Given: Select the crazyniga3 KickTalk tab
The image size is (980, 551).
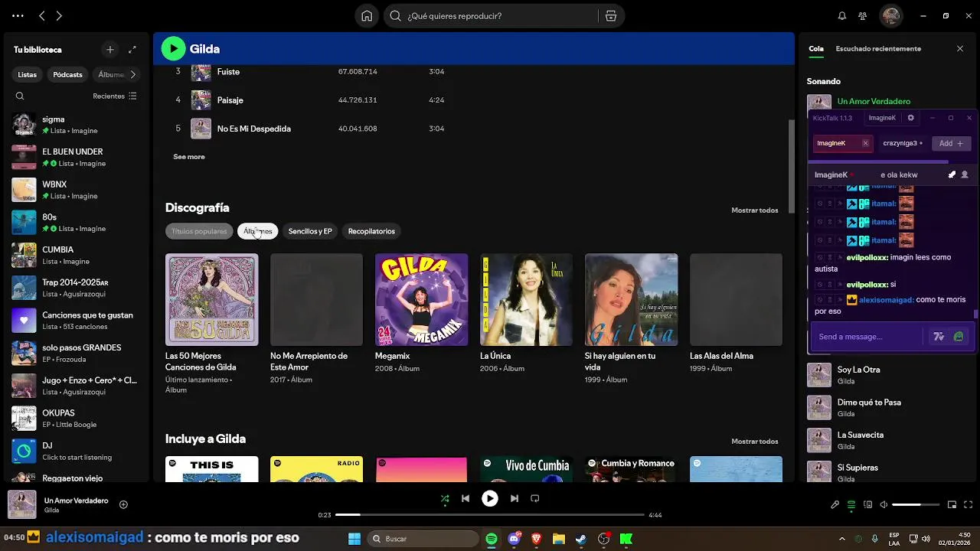Looking at the screenshot, I should click(x=902, y=143).
